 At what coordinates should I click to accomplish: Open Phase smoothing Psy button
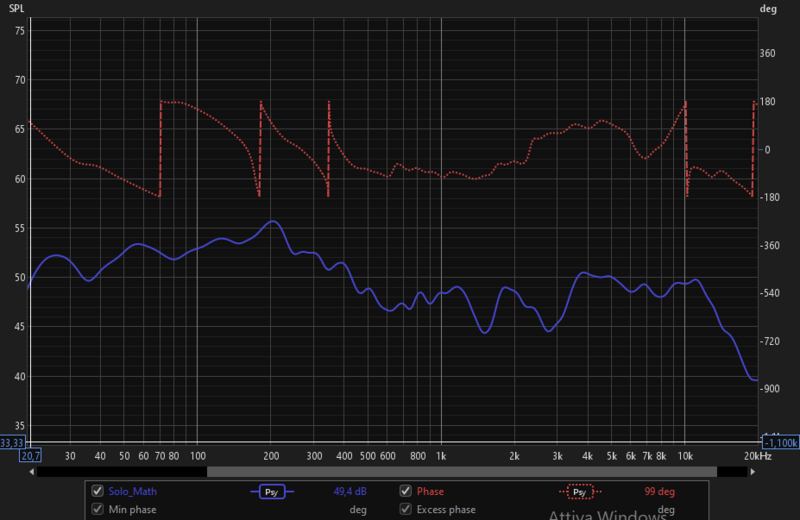coord(580,492)
